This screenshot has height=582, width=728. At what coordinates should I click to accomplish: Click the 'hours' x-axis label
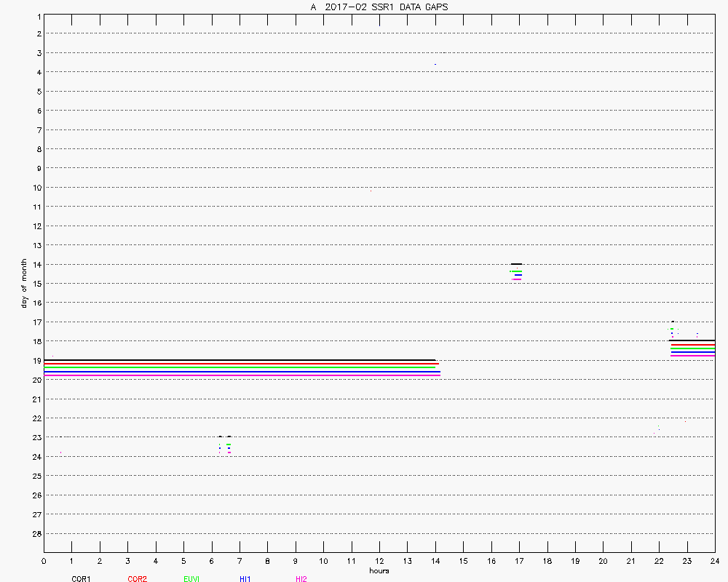click(x=379, y=570)
